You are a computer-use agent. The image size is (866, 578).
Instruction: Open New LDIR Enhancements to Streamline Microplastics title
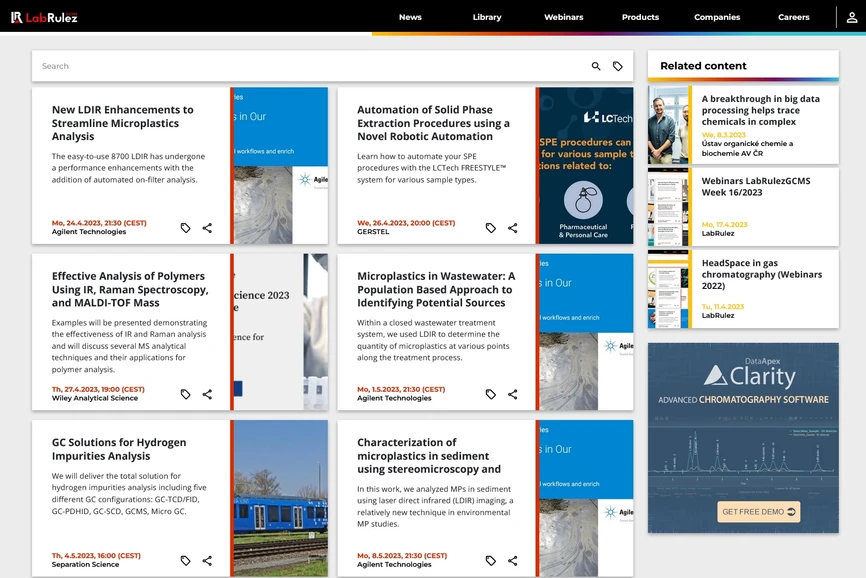tap(123, 123)
